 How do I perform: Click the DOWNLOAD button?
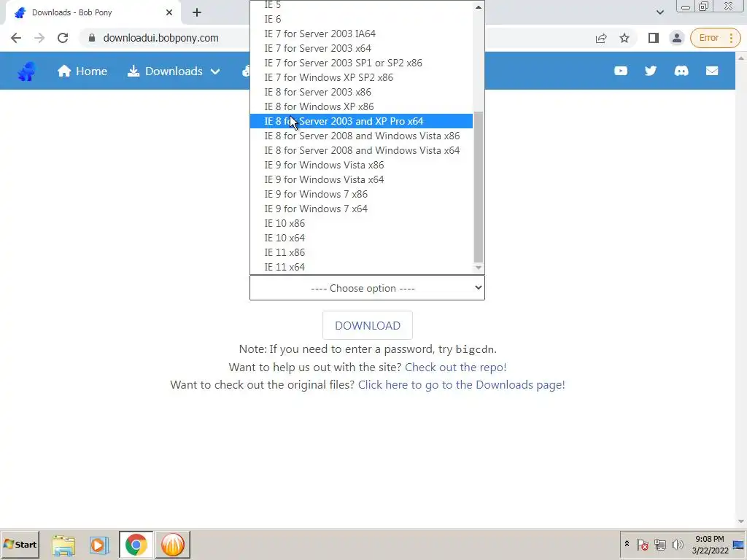pyautogui.click(x=368, y=326)
